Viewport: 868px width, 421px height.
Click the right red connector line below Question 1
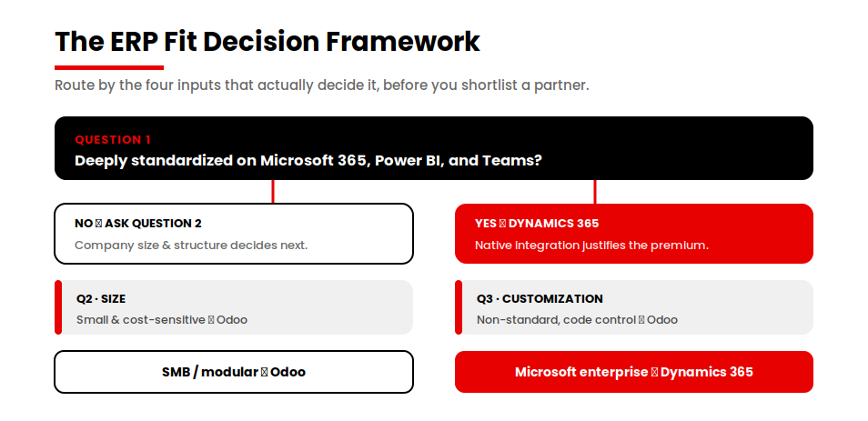(x=595, y=192)
